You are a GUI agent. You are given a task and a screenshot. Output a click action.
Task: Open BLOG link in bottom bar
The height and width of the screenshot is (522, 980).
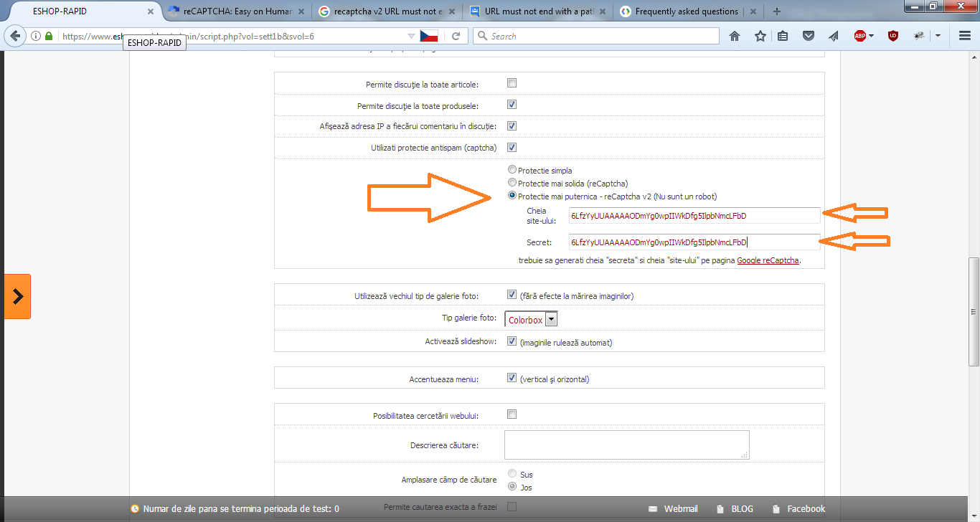[743, 509]
